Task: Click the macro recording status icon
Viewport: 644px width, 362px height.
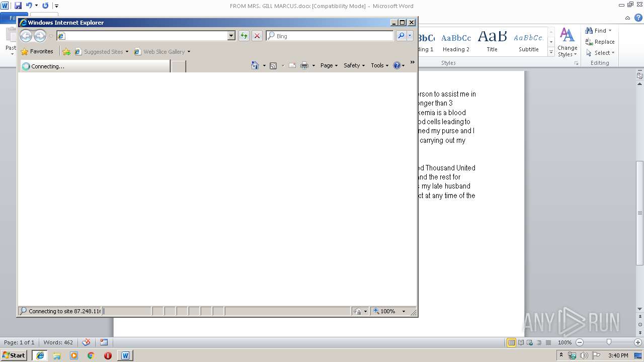Action: click(x=104, y=342)
